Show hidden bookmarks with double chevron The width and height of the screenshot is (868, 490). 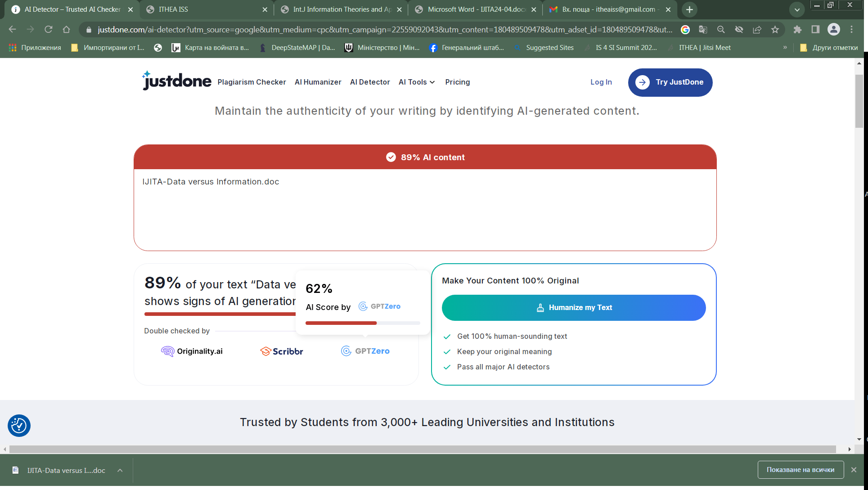pyautogui.click(x=785, y=47)
